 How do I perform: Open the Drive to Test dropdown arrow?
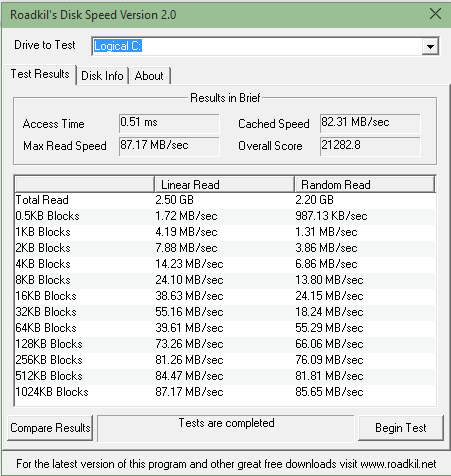tap(430, 46)
